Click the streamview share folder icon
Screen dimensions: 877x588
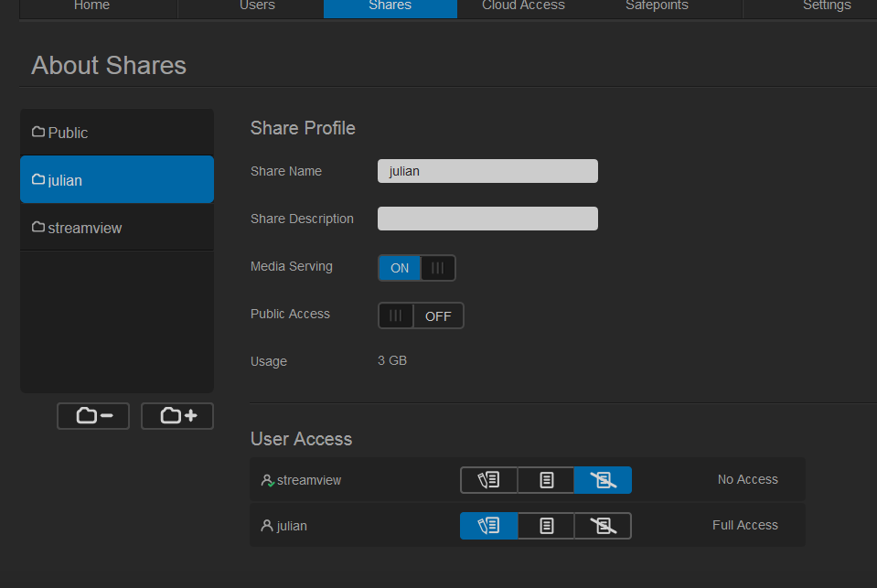click(38, 227)
